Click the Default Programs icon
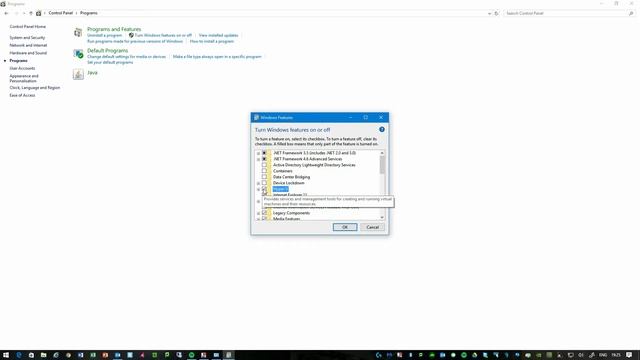The width and height of the screenshot is (640, 360). point(78,53)
